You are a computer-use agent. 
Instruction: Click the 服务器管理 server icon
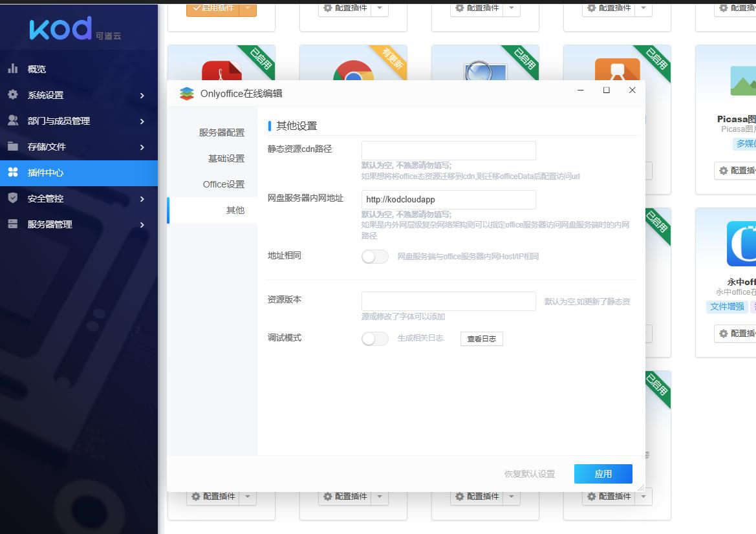[13, 224]
